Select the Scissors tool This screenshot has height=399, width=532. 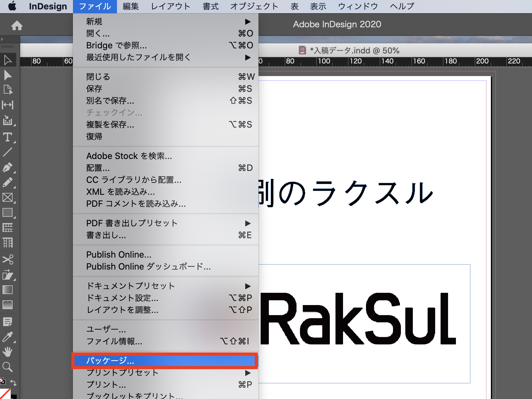(x=8, y=260)
